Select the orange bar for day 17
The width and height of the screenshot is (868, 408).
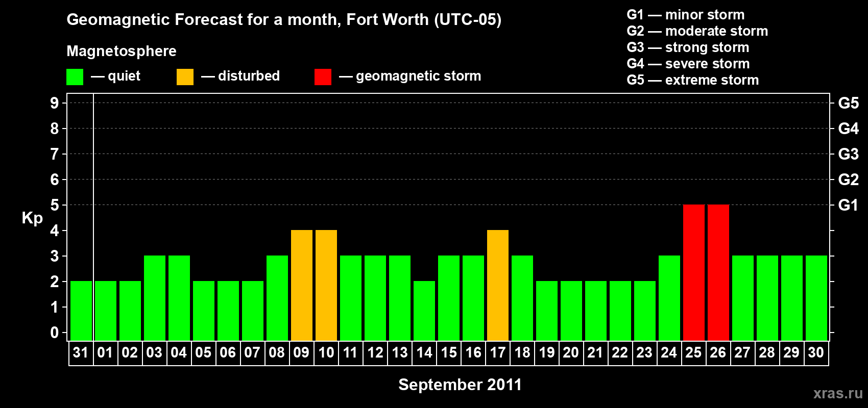(x=498, y=285)
